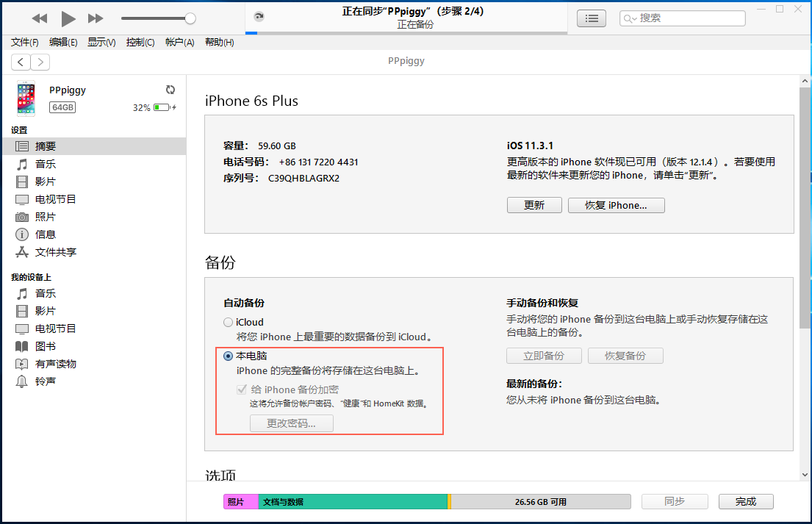Select 信息 info icon in sidebar
812x524 pixels.
tap(22, 234)
